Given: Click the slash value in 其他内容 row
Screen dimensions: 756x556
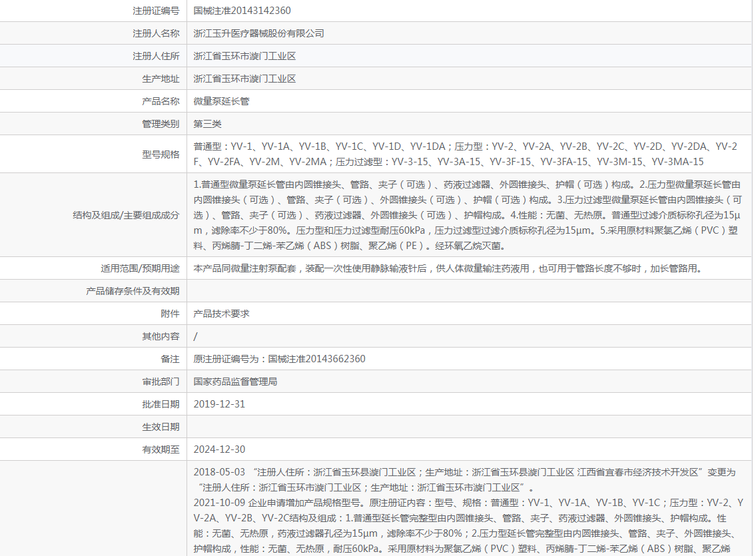Looking at the screenshot, I should tap(195, 336).
